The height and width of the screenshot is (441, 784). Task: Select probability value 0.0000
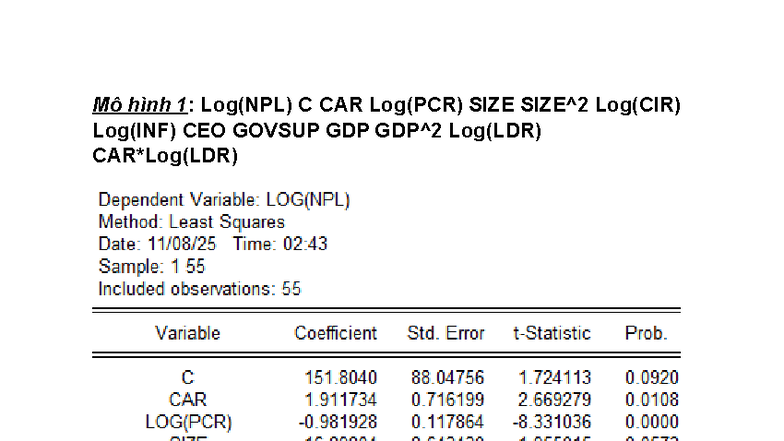652,422
